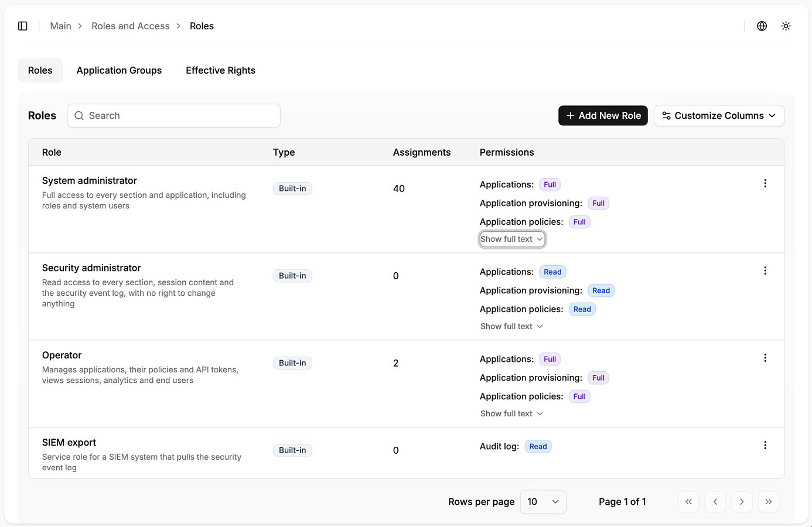The image size is (812, 527).
Task: Switch to the Effective Rights tab
Action: tap(220, 70)
